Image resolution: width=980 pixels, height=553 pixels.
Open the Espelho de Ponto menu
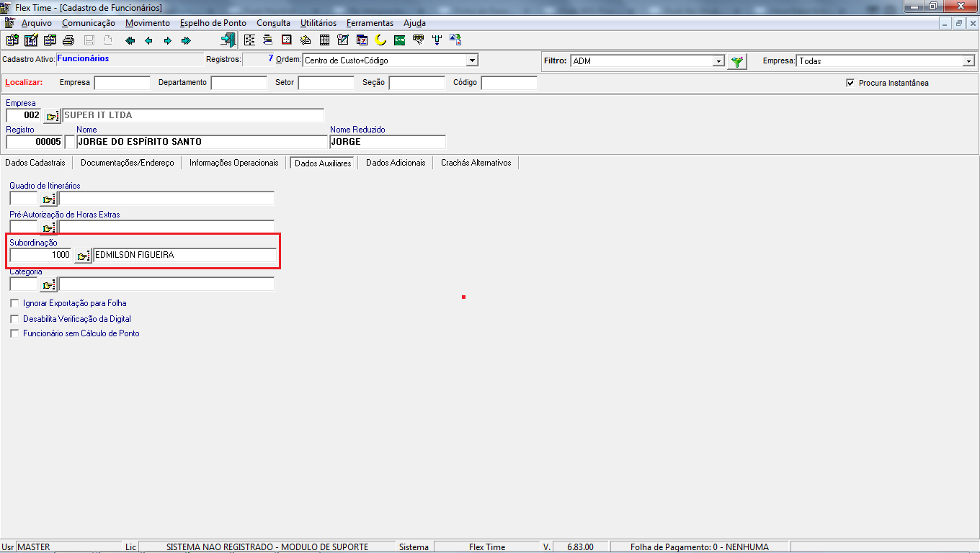pyautogui.click(x=213, y=23)
